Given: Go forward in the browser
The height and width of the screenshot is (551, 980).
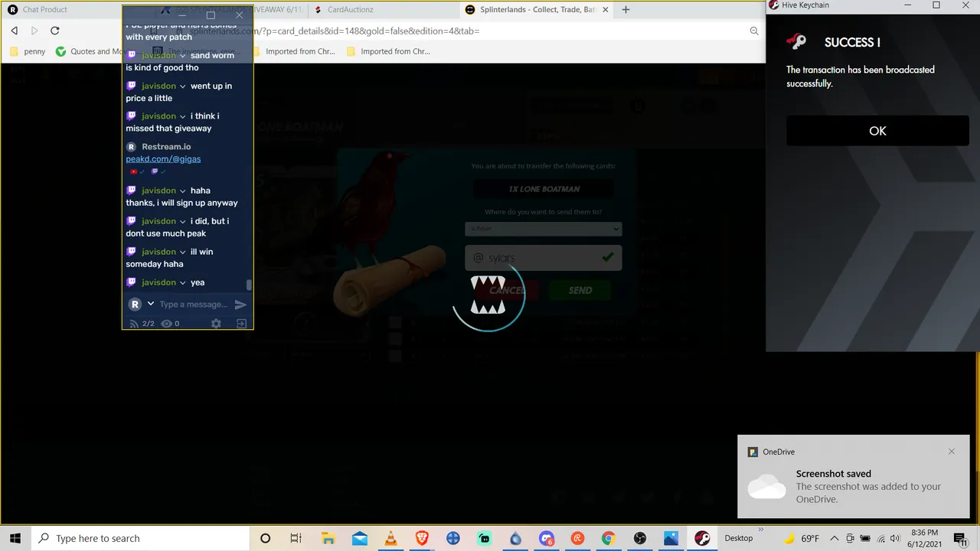Looking at the screenshot, I should pyautogui.click(x=34, y=31).
